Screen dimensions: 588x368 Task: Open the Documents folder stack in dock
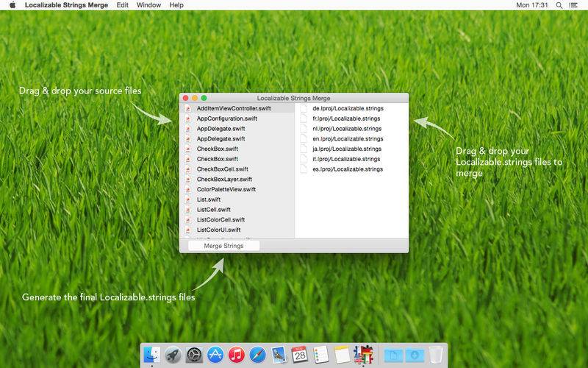click(393, 355)
